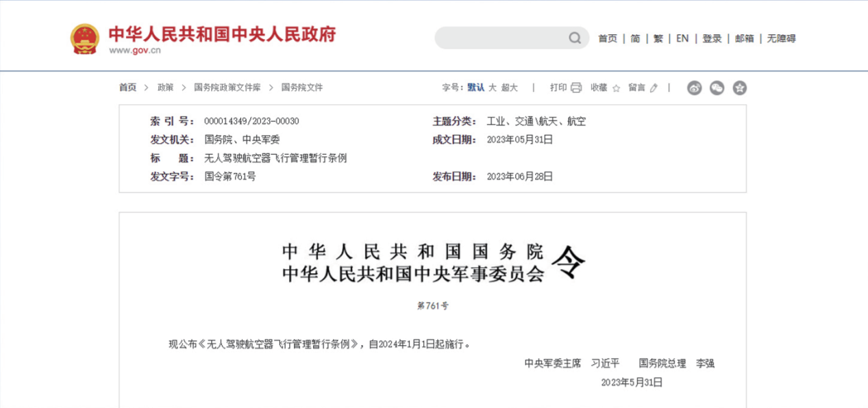
Task: Click the printer icon
Action: coord(576,88)
